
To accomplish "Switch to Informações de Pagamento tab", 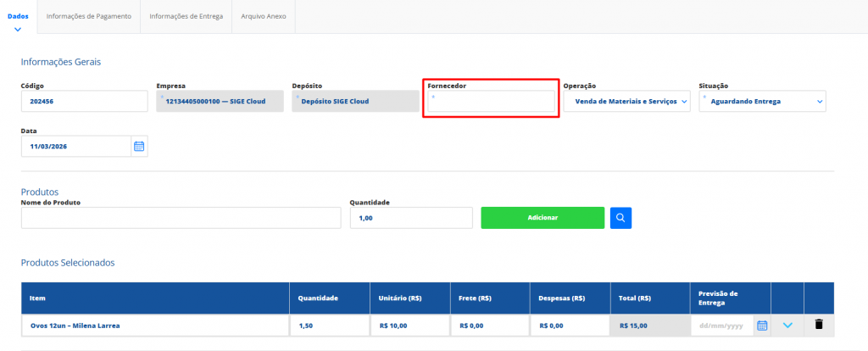I will click(88, 17).
